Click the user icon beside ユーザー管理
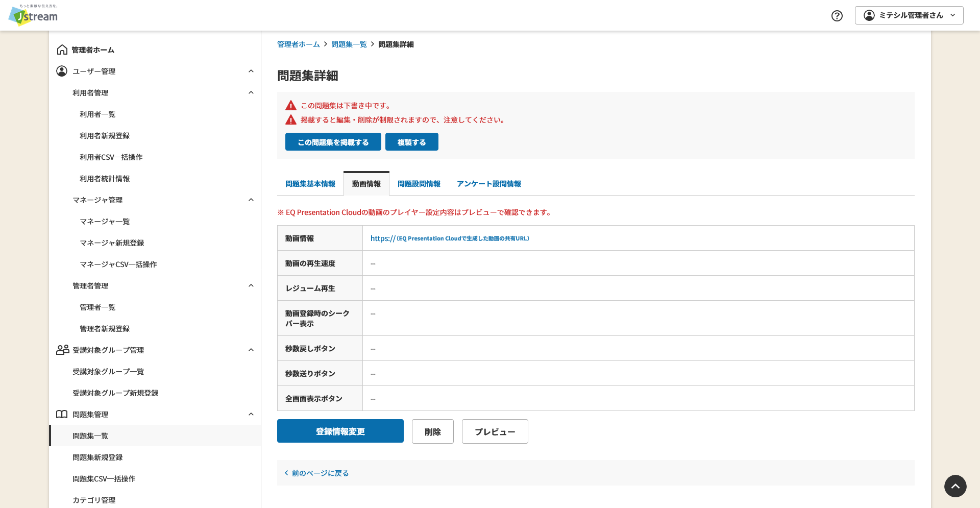Viewport: 980px width, 508px height. coord(62,71)
